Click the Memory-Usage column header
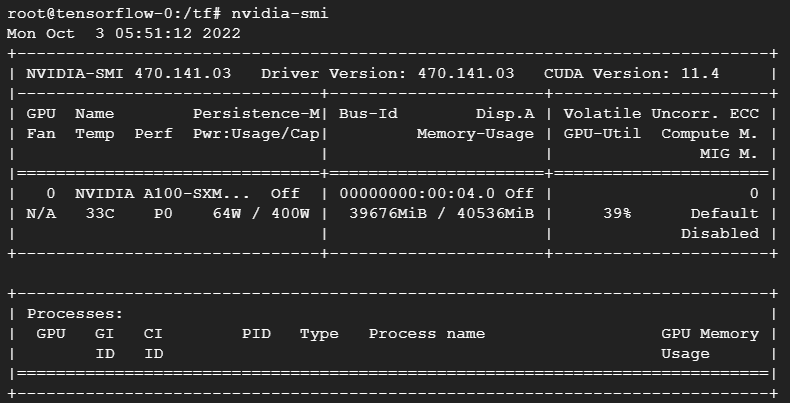 (x=475, y=134)
